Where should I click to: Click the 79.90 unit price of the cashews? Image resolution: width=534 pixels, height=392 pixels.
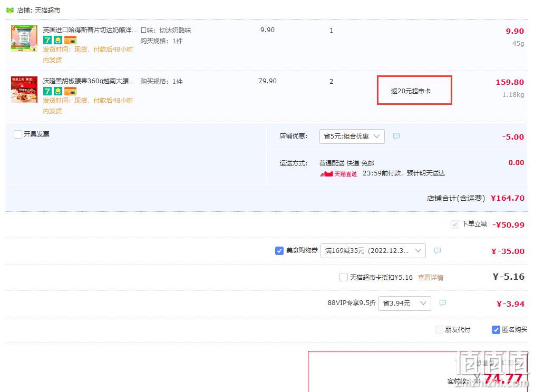point(267,81)
